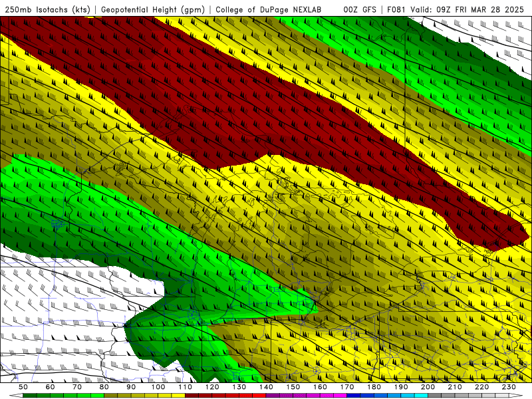Click the legend value 90
532x399 pixels.
pyautogui.click(x=131, y=387)
